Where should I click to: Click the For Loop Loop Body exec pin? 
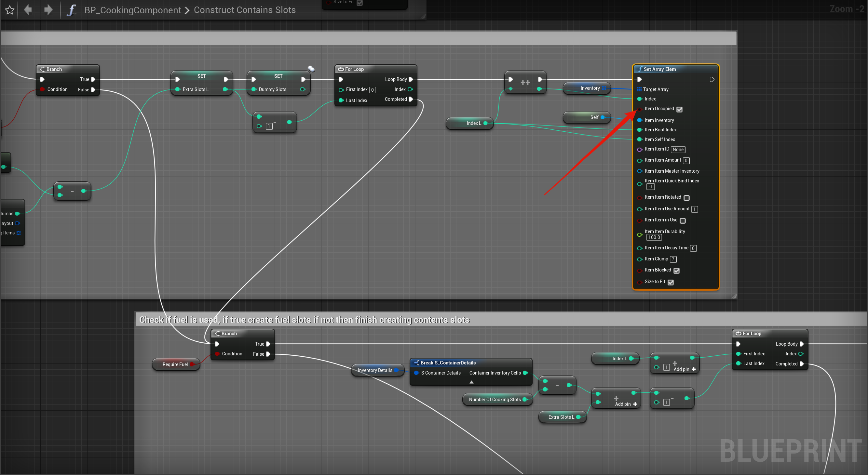pyautogui.click(x=411, y=79)
